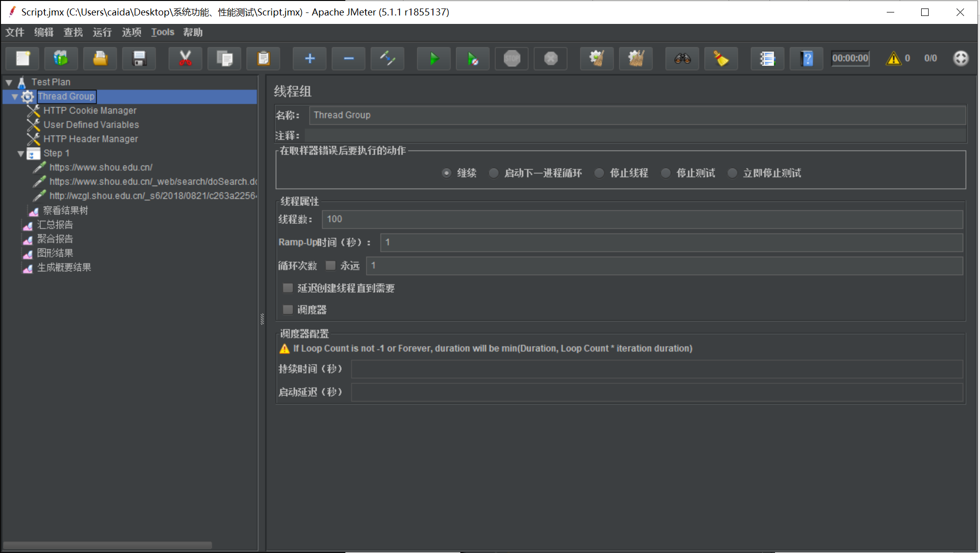Viewport: 980px width, 553px height.
Task: Click Start no pauses icon
Action: click(x=473, y=59)
